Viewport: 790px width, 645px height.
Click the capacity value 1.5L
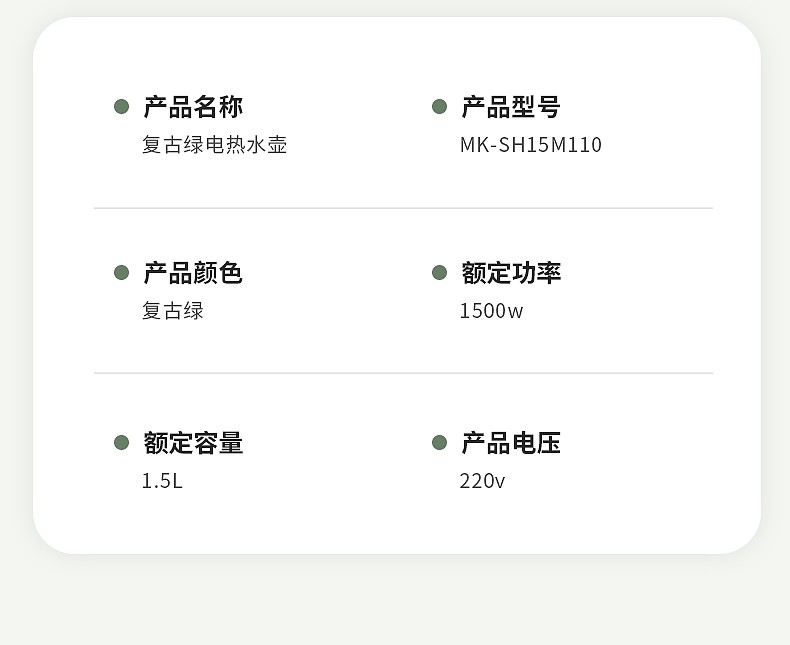162,481
